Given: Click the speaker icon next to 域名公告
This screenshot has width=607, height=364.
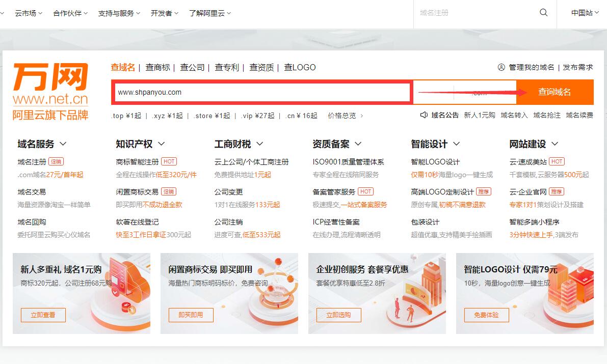Looking at the screenshot, I should tap(424, 115).
